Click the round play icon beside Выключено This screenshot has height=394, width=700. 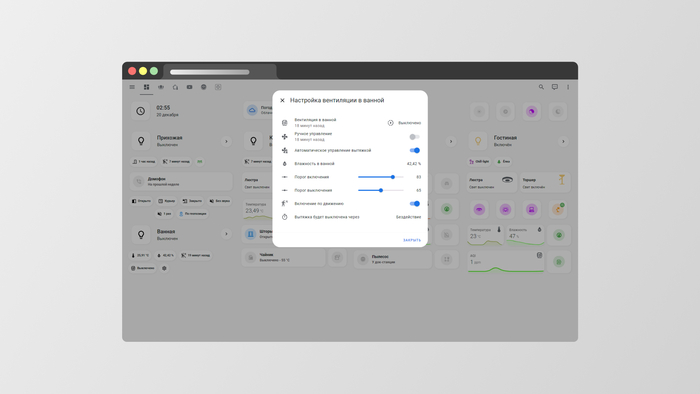click(x=390, y=123)
